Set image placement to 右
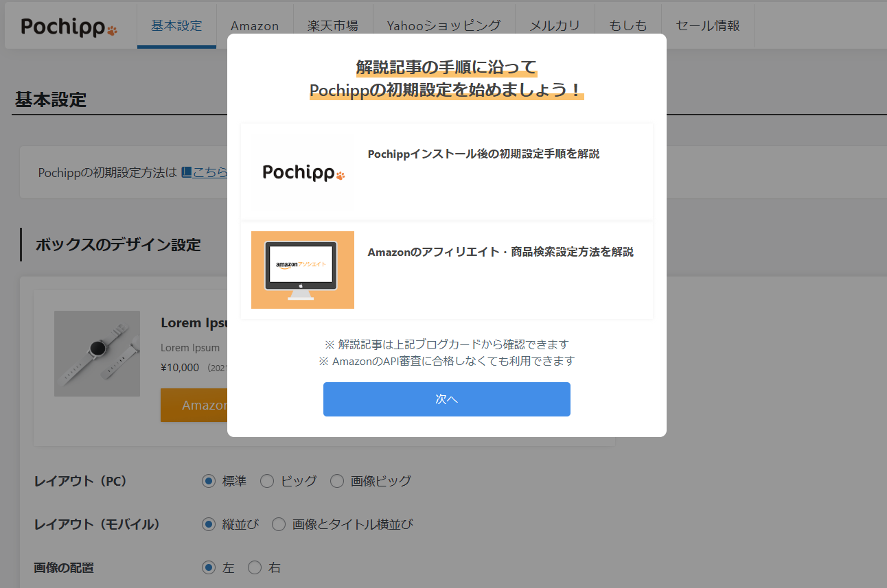Screen dimensions: 887x588 pyautogui.click(x=255, y=567)
